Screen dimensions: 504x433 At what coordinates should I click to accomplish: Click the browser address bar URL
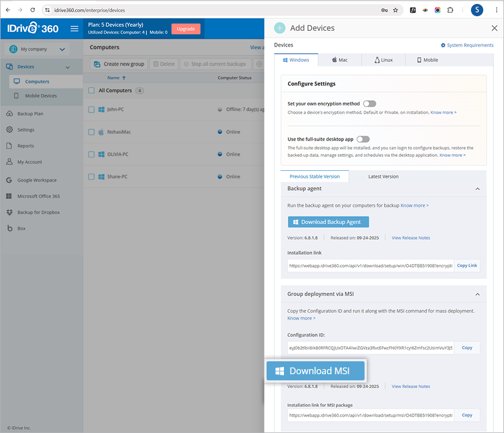(x=90, y=10)
